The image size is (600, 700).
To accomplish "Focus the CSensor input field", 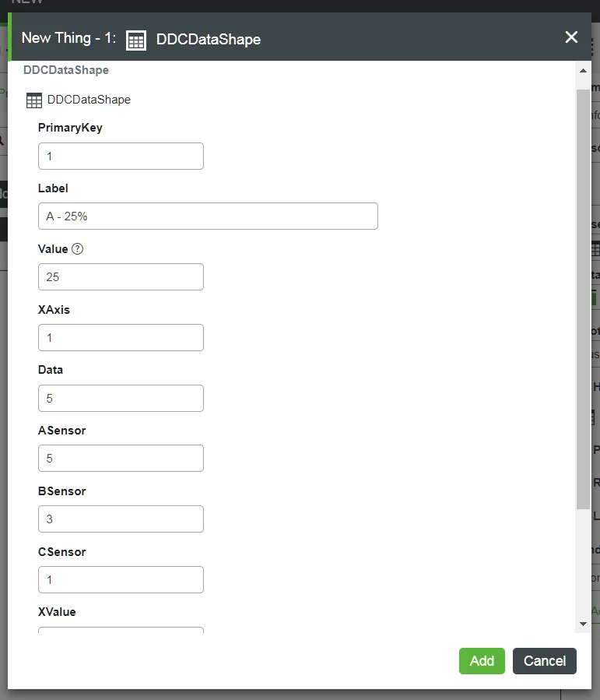I will tap(121, 579).
